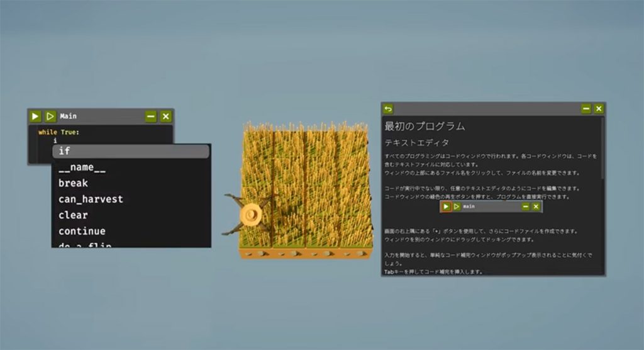Pick "continue" from the autocomplete popup
The image size is (644, 350).
[82, 231]
